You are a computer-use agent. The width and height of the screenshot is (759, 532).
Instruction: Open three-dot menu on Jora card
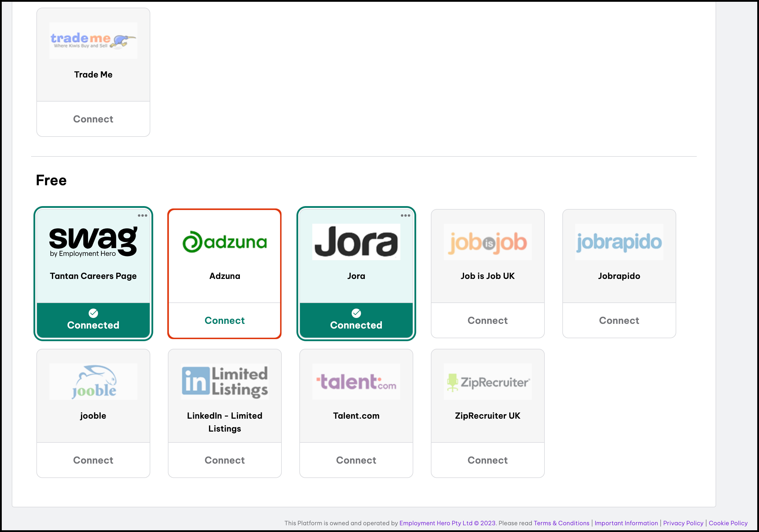405,216
